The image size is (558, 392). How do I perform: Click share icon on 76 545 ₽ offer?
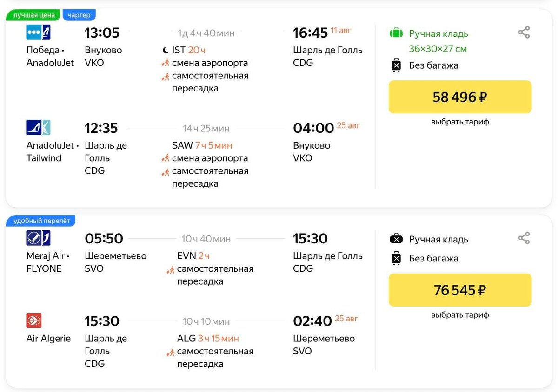point(524,238)
